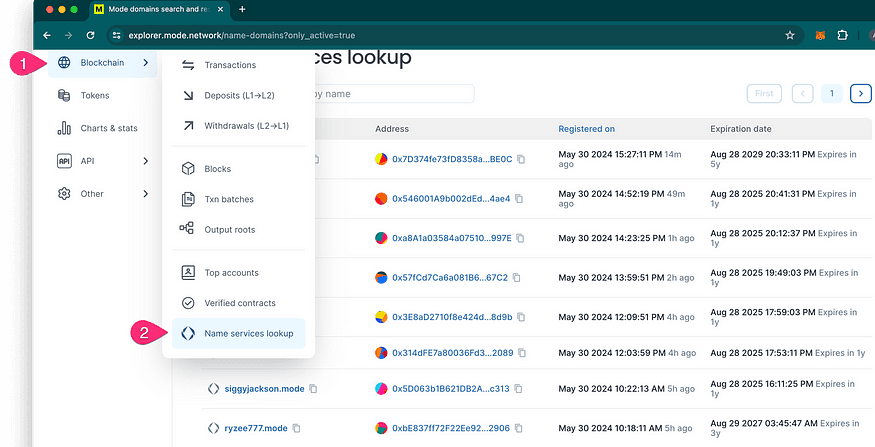
Task: Open the MetaMask fox extension
Action: (x=820, y=35)
